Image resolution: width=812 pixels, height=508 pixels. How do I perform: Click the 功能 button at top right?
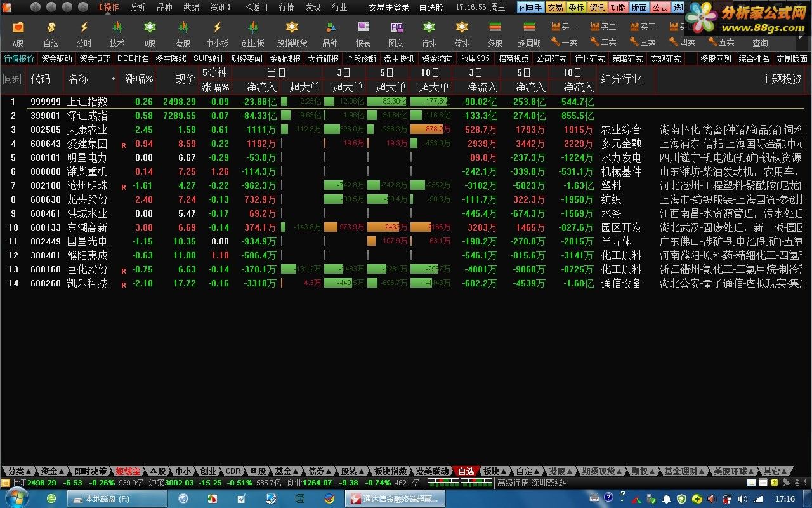(x=618, y=8)
